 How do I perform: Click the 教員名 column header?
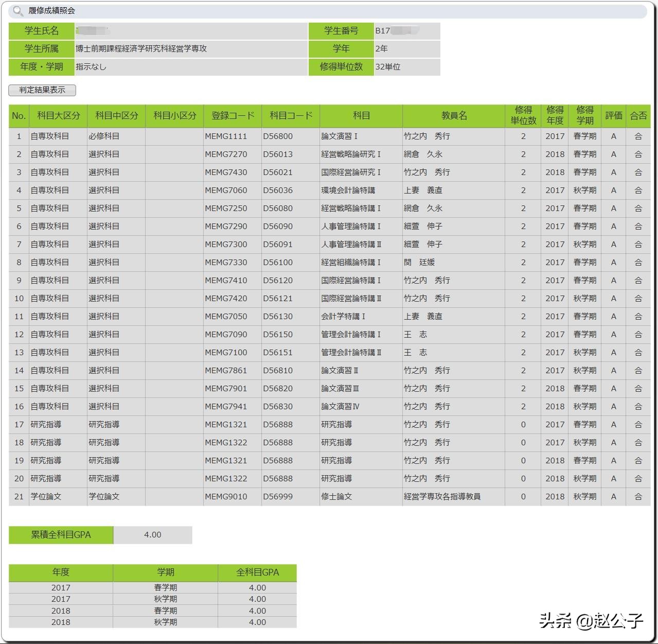[x=454, y=116]
